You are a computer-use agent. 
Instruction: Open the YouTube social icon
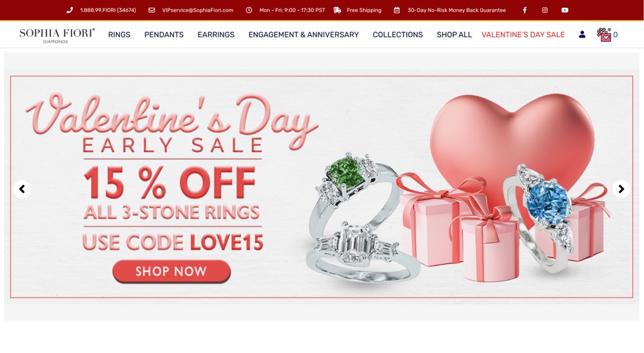click(565, 10)
